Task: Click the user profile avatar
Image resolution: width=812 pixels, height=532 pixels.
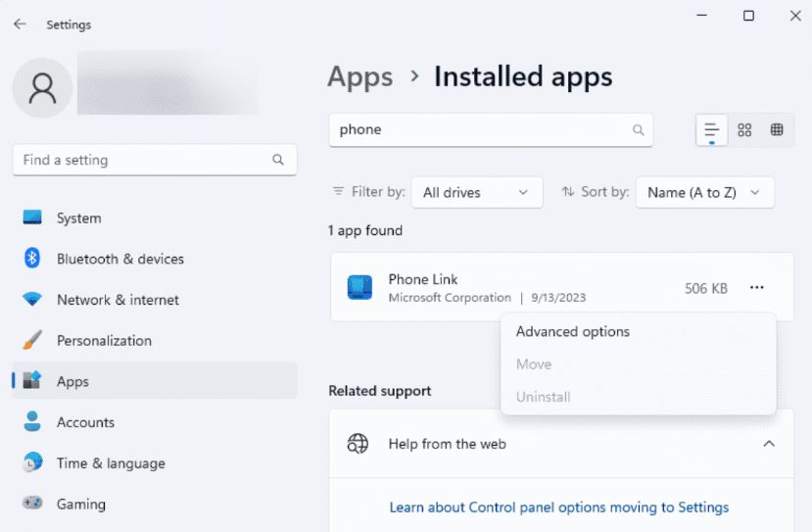Action: tap(42, 88)
